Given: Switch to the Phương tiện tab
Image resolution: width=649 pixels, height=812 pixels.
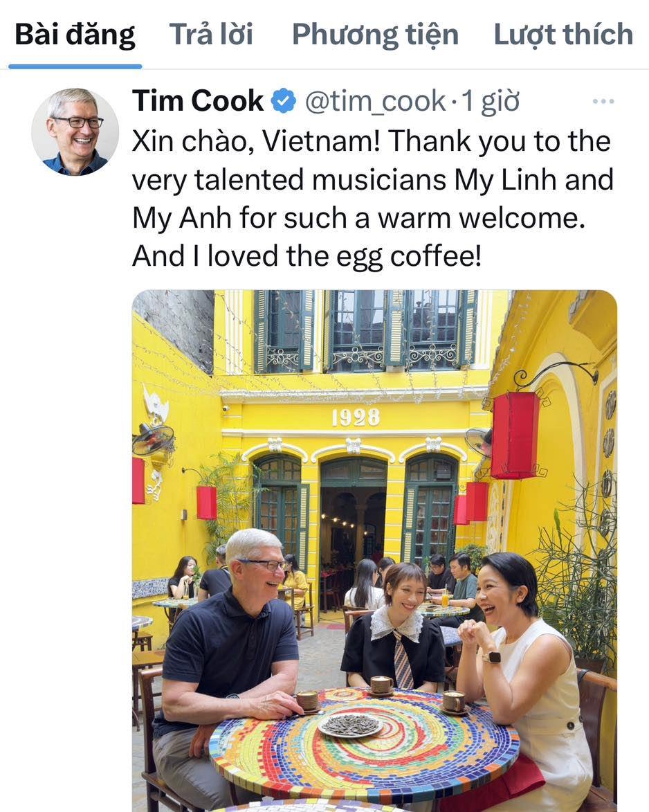Looking at the screenshot, I should (x=375, y=35).
